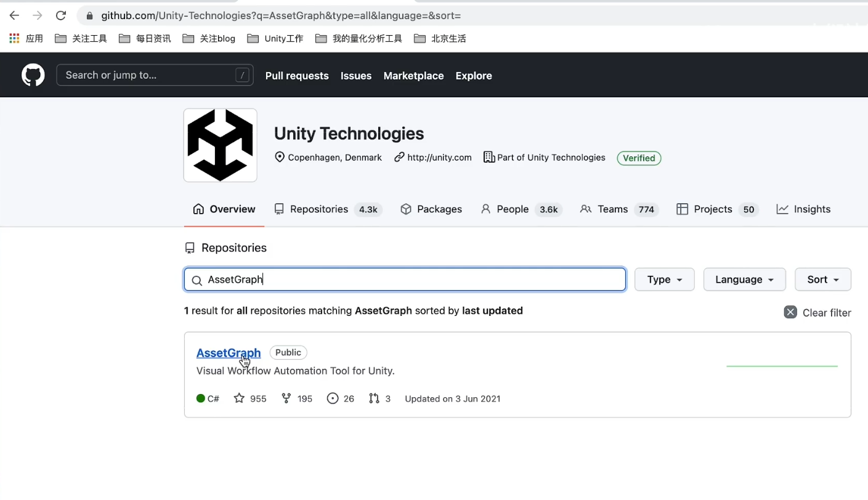This screenshot has width=868, height=500.
Task: Focus the Search or jump to field
Action: (155, 75)
